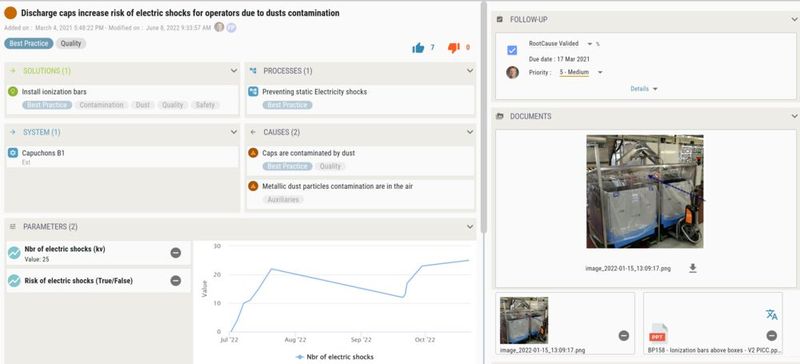Click the Best Practice tag under the title
This screenshot has height=364, width=800.
click(x=29, y=43)
